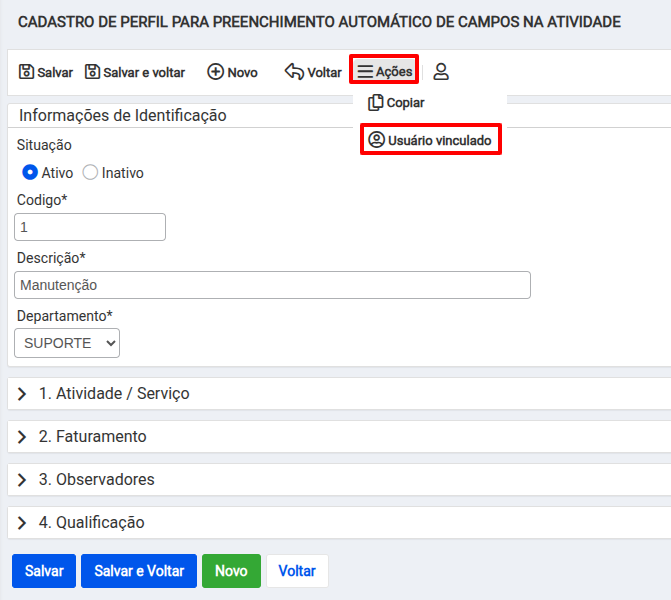Click the user profile icon beside Ações
The height and width of the screenshot is (600, 671).
click(x=441, y=71)
